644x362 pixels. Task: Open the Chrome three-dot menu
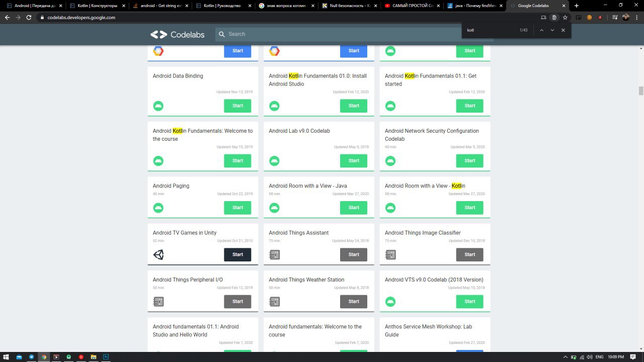[x=636, y=17]
